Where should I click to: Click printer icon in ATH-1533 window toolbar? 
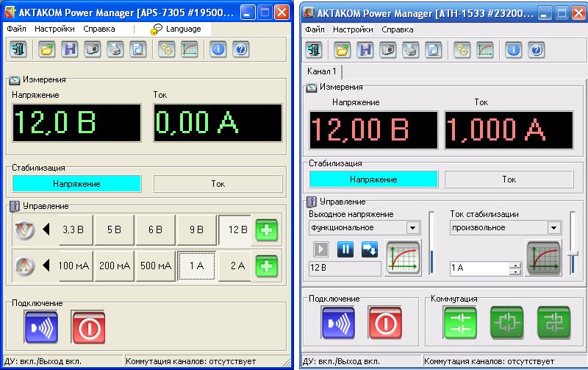pyautogui.click(x=411, y=50)
